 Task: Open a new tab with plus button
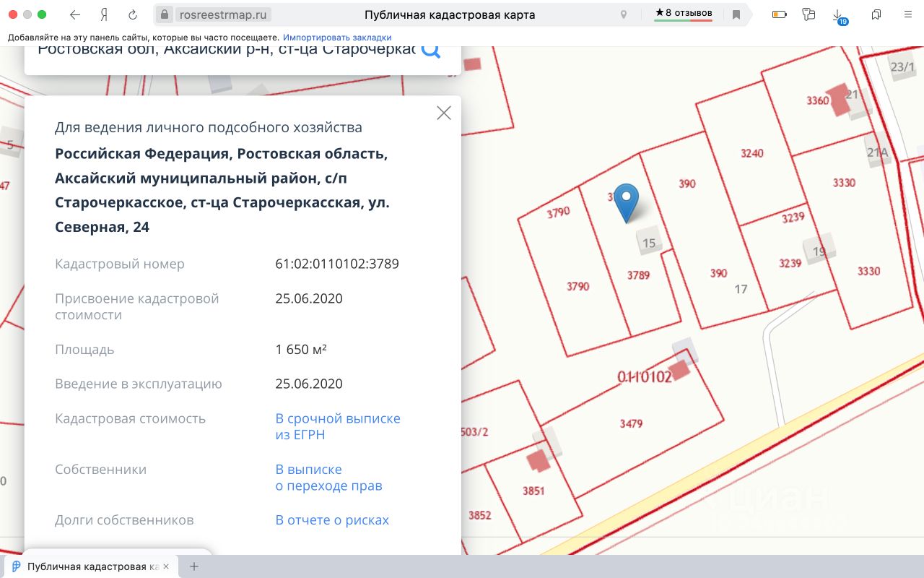click(193, 566)
